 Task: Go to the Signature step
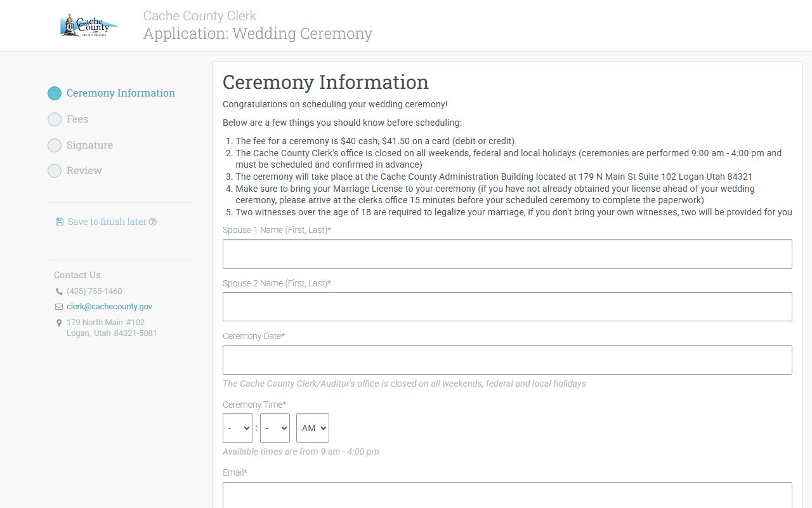tap(89, 145)
